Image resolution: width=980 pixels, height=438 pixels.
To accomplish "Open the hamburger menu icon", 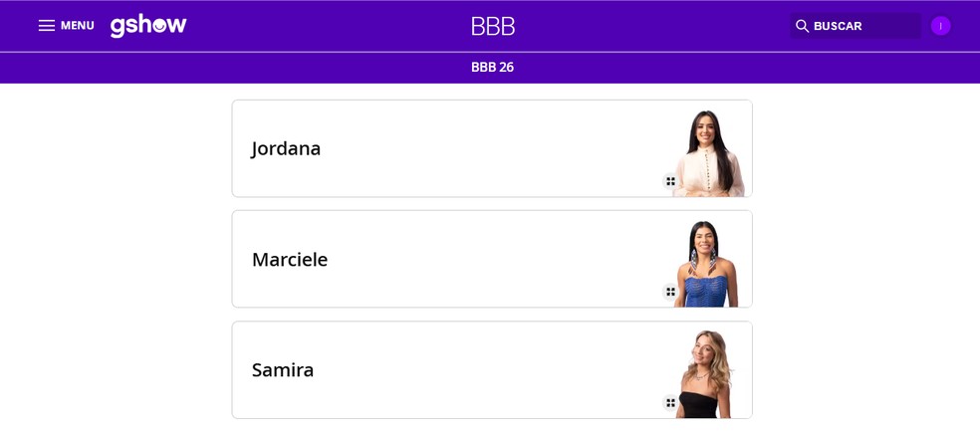I will pyautogui.click(x=46, y=26).
